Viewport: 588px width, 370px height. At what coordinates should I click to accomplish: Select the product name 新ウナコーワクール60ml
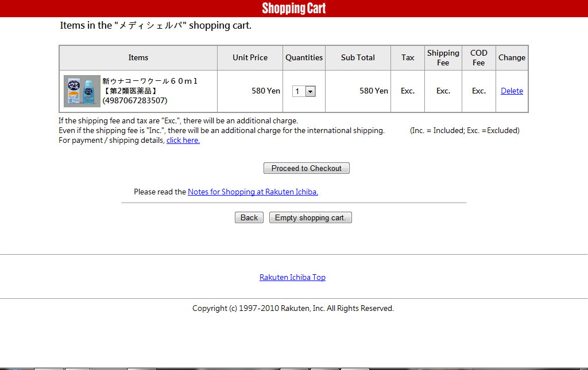tap(150, 81)
